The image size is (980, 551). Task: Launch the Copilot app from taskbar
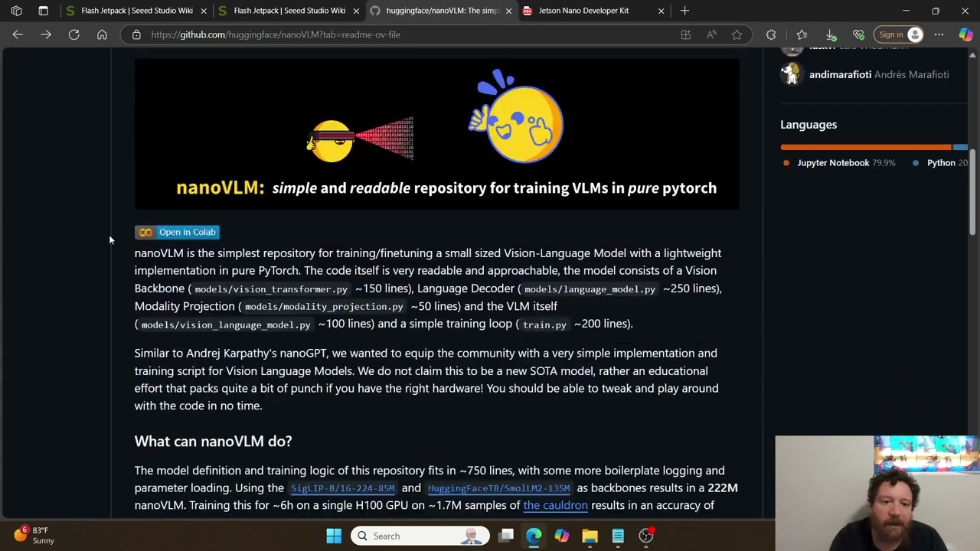[x=562, y=536]
